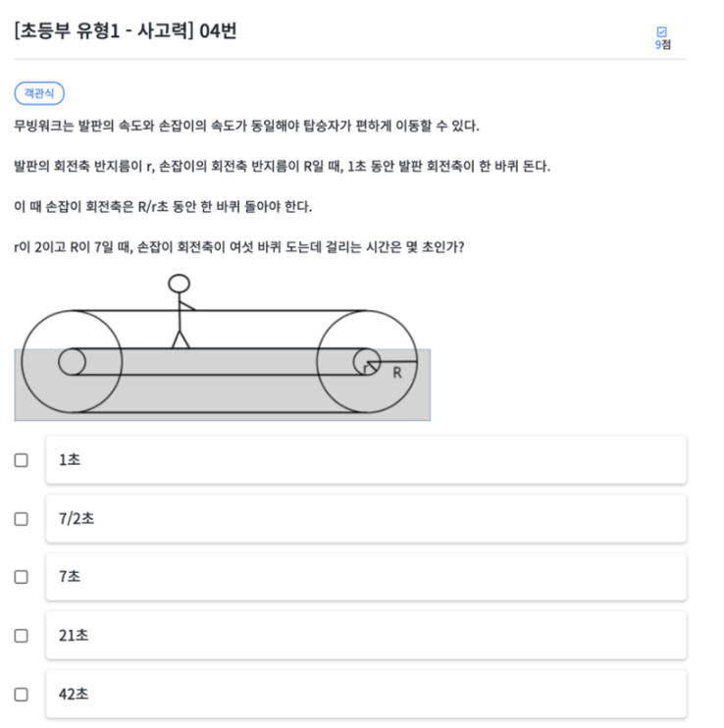Click the stick figure's head in the diagram
724x728 pixels.
click(x=180, y=284)
